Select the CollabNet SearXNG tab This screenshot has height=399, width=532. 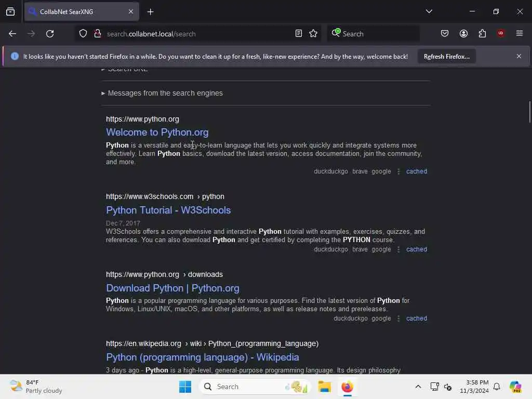coord(82,11)
